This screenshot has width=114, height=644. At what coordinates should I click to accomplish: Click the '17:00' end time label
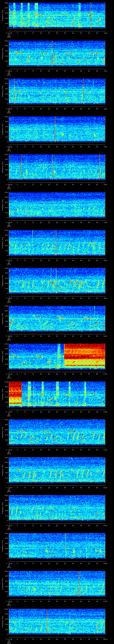pos(105,601)
